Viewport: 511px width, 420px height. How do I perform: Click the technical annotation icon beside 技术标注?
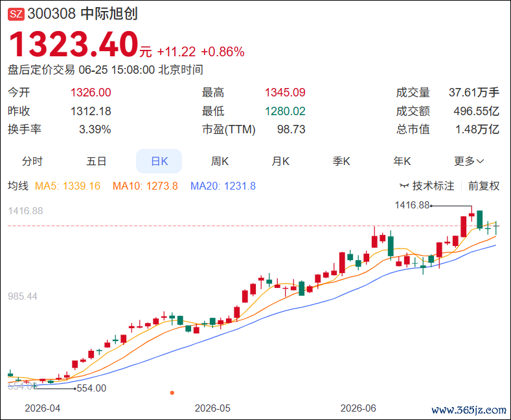click(x=404, y=186)
